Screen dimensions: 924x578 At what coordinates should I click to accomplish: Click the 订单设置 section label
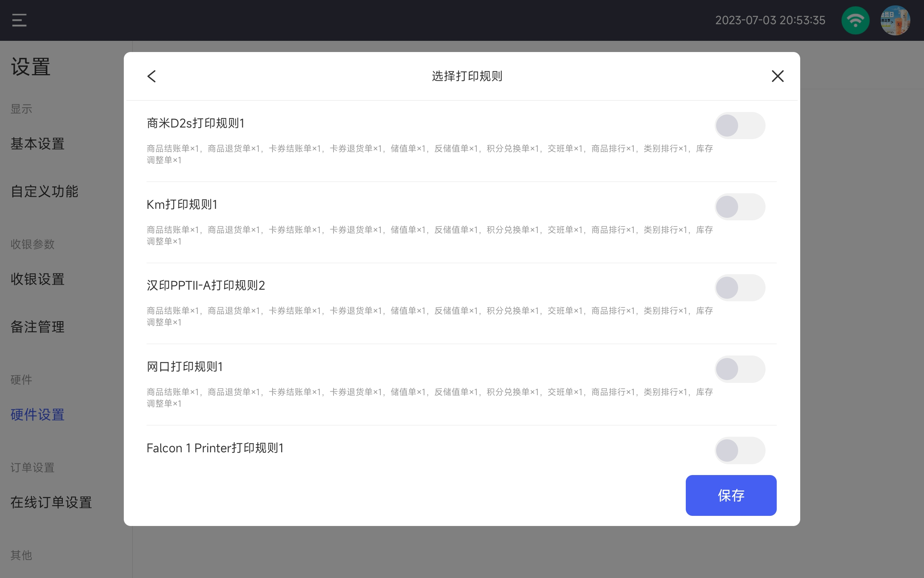pos(32,467)
